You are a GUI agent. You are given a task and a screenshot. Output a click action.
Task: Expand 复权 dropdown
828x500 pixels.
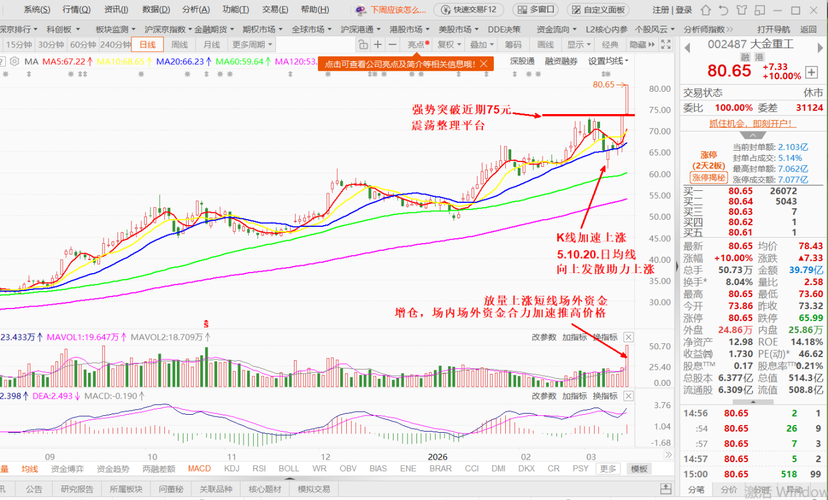tap(449, 45)
